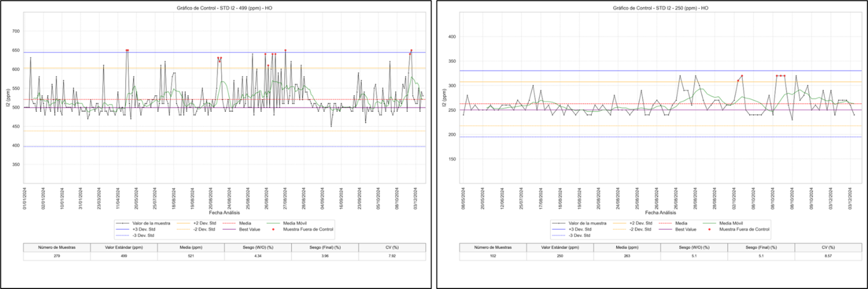Screen dimensions: 868x289
Task: Click 'Fecha Análisis' axis label under the 499 ppm chart
Action: click(x=224, y=213)
